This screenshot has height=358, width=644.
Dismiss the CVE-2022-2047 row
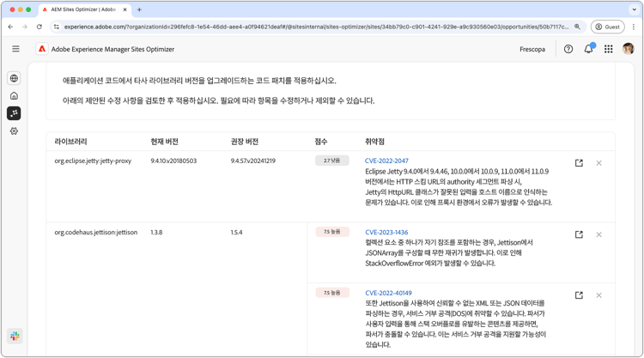pyautogui.click(x=598, y=163)
